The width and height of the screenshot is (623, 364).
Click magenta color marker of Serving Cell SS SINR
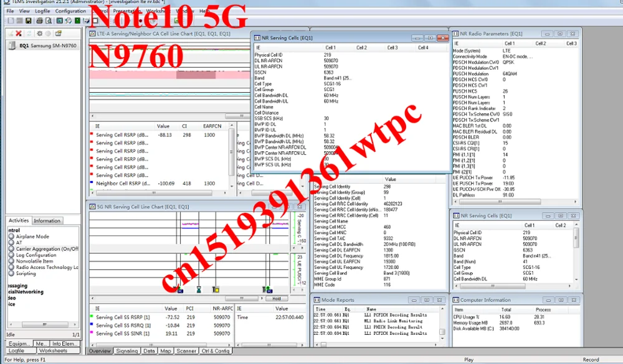(x=92, y=333)
